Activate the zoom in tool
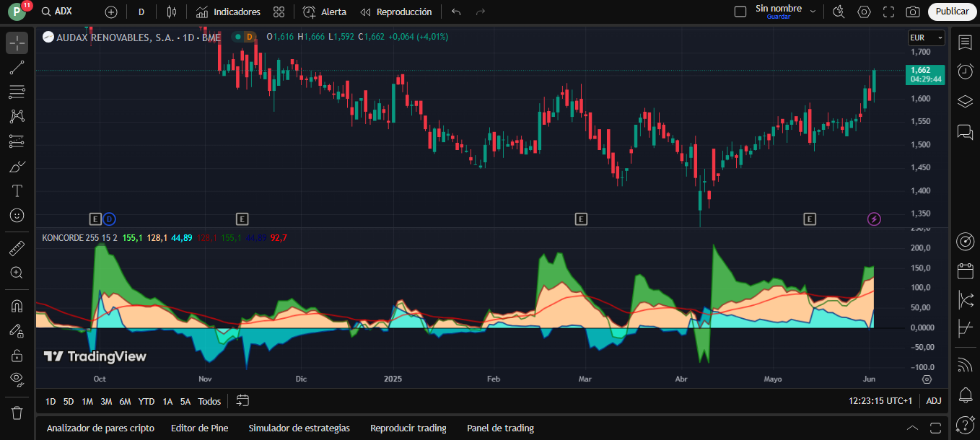980x440 pixels. (17, 273)
